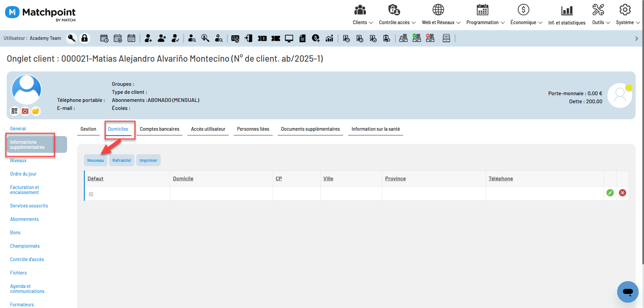Sort the table by Ville column
This screenshot has width=644, height=308.
[x=328, y=179]
